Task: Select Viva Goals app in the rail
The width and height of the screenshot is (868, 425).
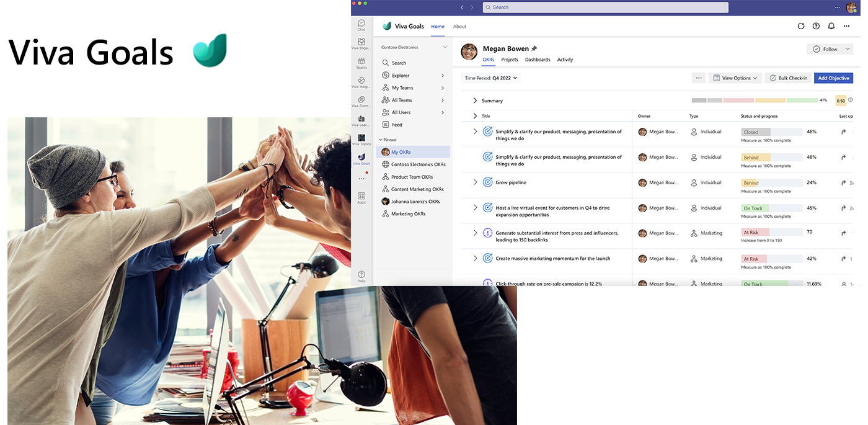Action: click(361, 159)
